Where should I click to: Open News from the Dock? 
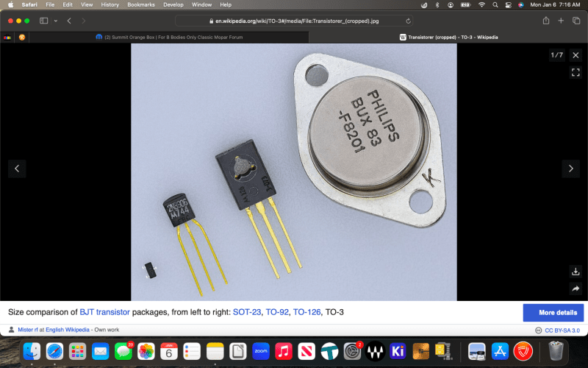point(306,352)
